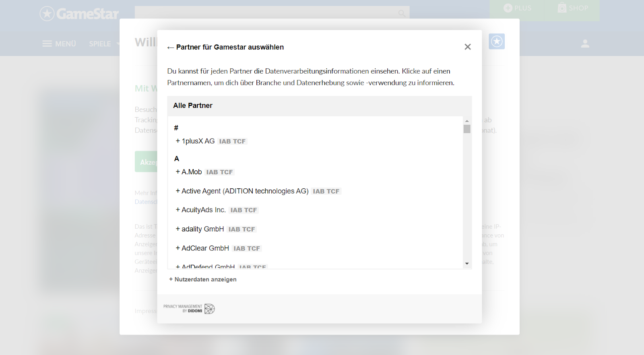
Task: Expand the AdClear GmbH partner entry
Action: coord(202,248)
